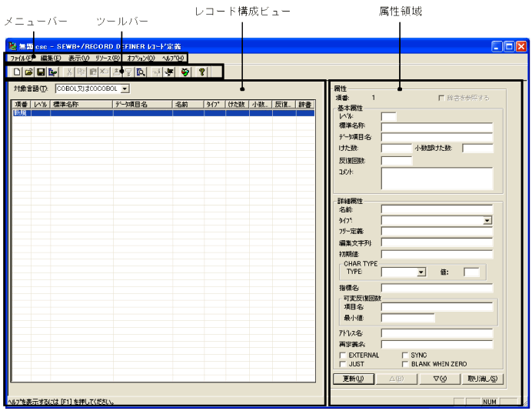Click the 小数部けた数 input field
Screen dimensions: 532x411
coord(477,148)
